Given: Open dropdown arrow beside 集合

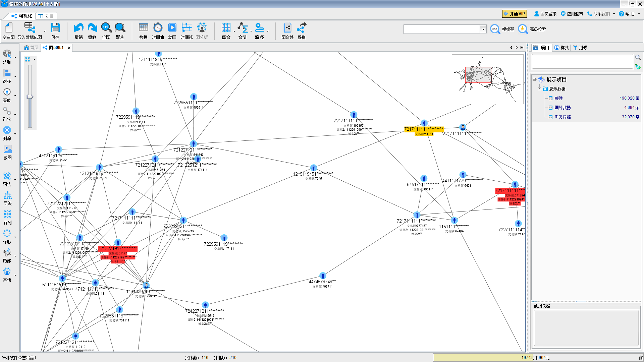Looking at the screenshot, I should pos(234,32).
